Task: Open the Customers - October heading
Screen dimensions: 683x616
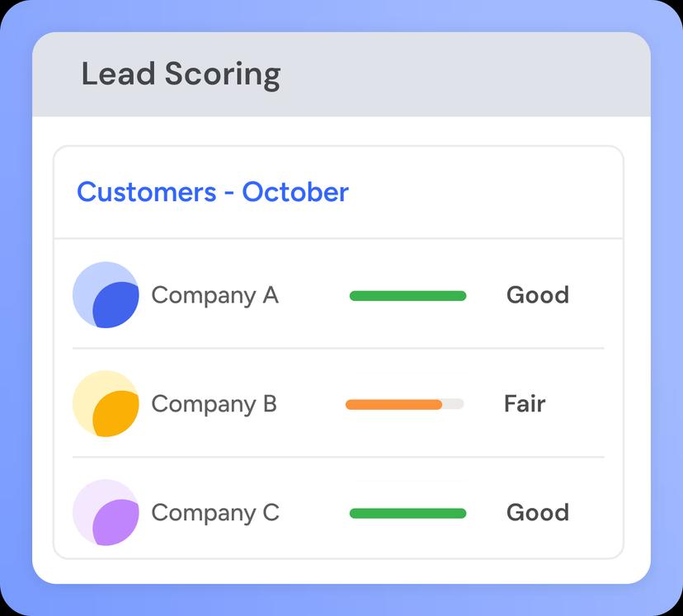Action: 213,192
